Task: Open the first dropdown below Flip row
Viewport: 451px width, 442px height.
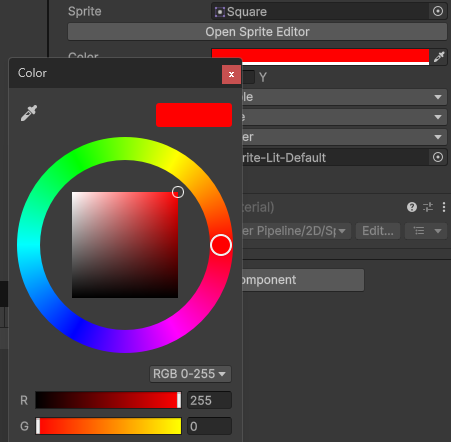Action: tap(345, 97)
